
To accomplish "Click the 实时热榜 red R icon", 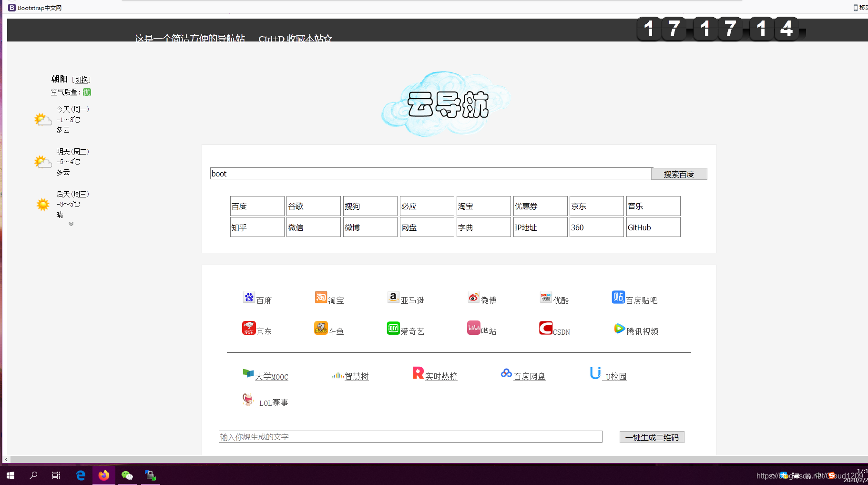I will pos(418,373).
